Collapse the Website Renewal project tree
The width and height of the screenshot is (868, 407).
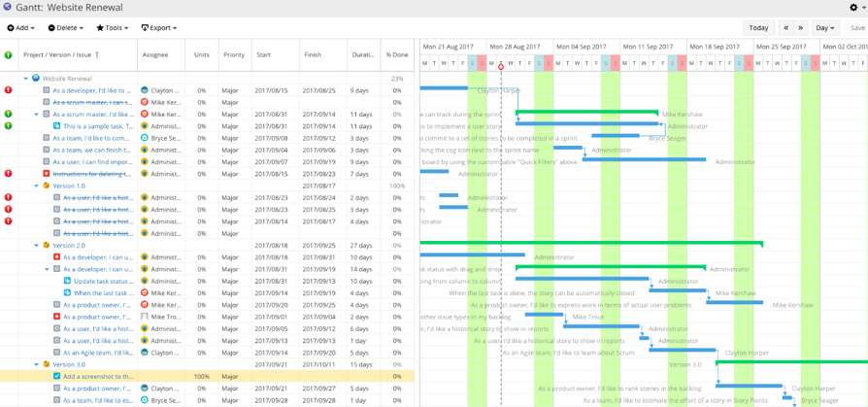(26, 79)
